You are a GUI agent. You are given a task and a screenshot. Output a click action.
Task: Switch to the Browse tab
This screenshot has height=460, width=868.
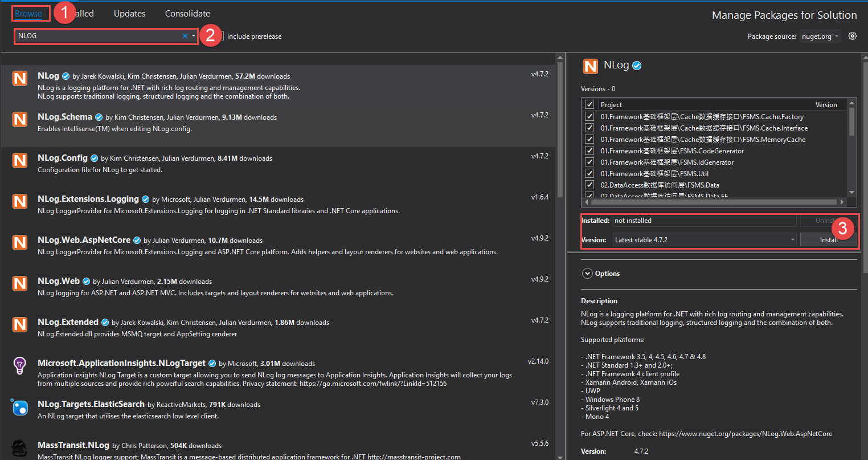28,14
